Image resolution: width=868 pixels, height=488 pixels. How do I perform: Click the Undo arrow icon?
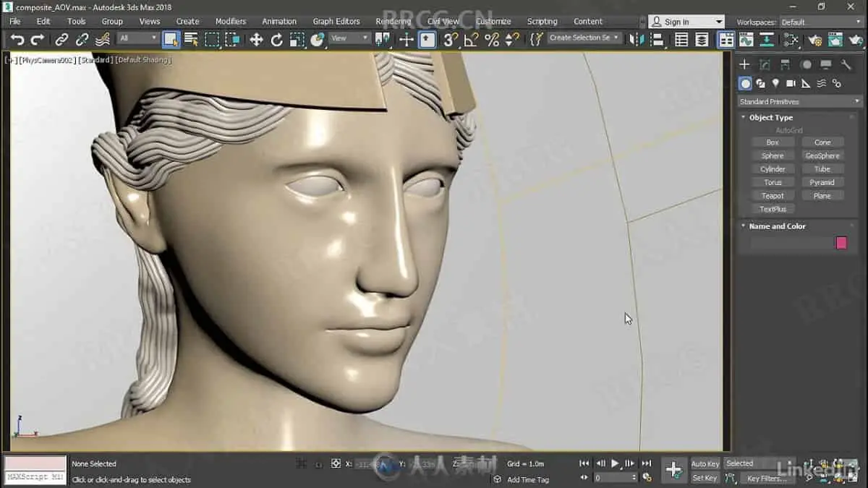click(x=17, y=40)
